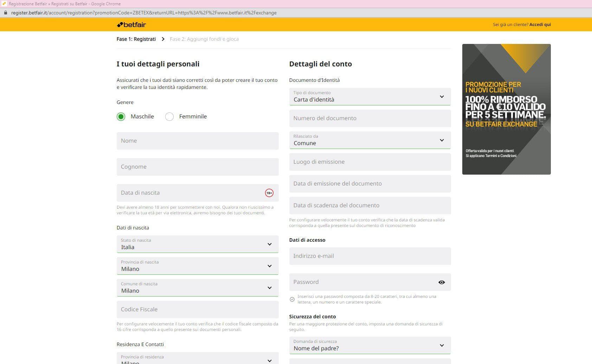Expand the Rilasciato da dropdown
Screen dimensions: 592x364
pos(369,140)
